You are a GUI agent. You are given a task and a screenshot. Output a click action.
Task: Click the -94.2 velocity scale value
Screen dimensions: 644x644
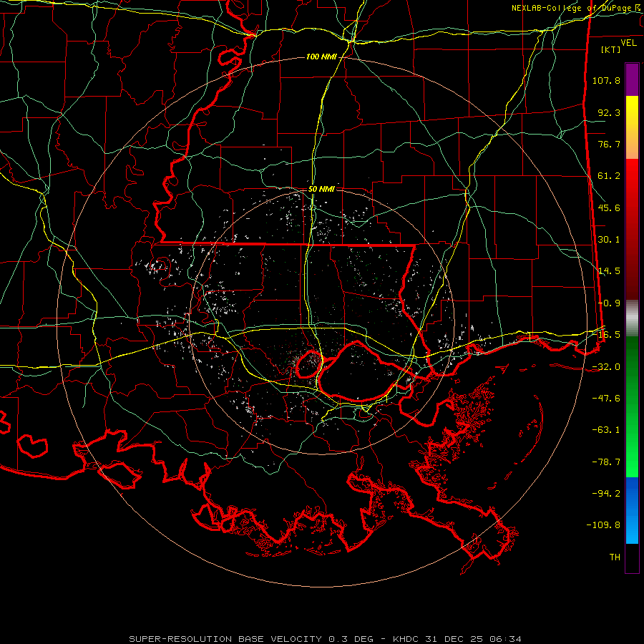(606, 494)
